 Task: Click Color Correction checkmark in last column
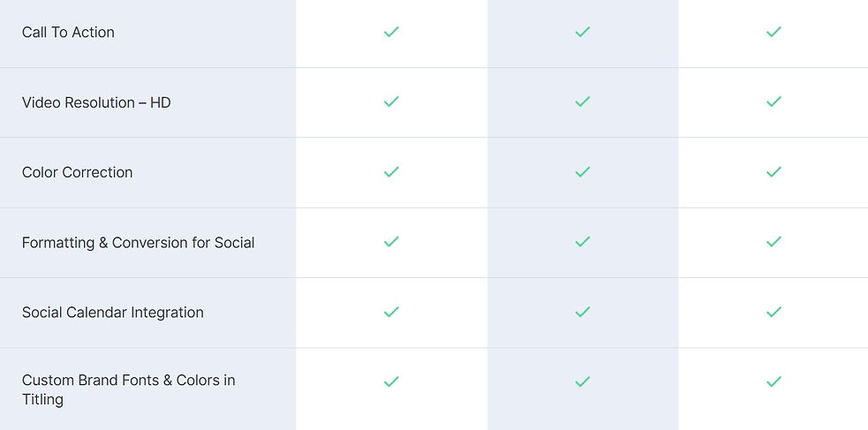pos(774,172)
